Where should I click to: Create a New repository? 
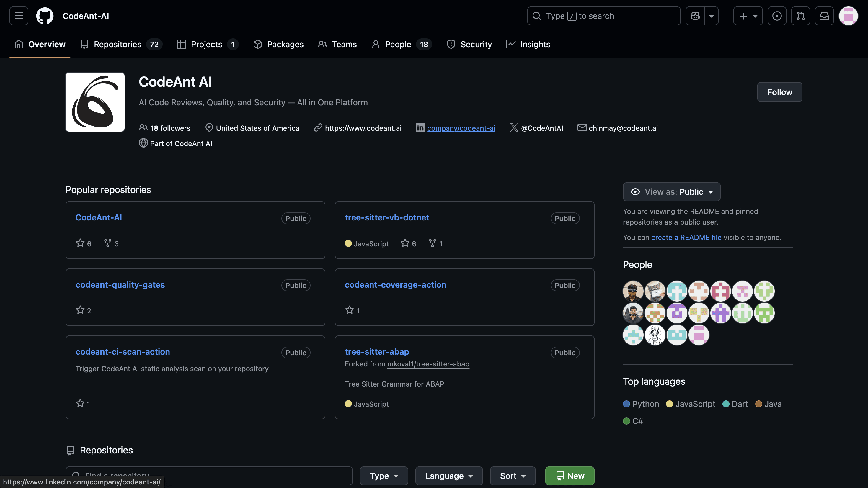pyautogui.click(x=570, y=476)
